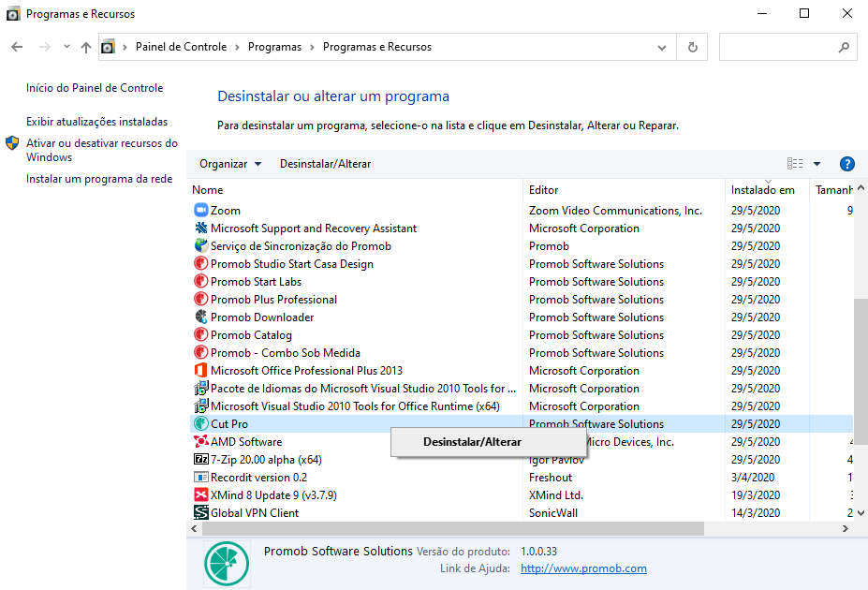868x590 pixels.
Task: Click the Promob Plus Professional icon
Action: pos(201,299)
